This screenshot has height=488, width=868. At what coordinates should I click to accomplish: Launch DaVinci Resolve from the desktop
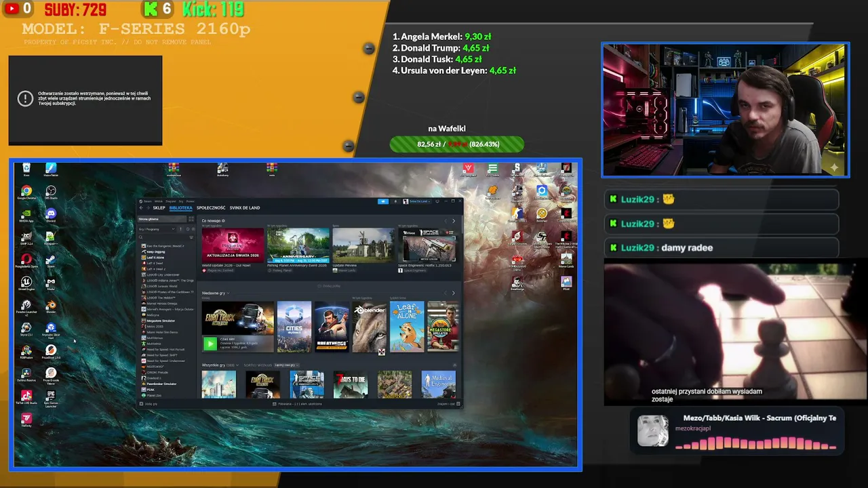pyautogui.click(x=26, y=375)
